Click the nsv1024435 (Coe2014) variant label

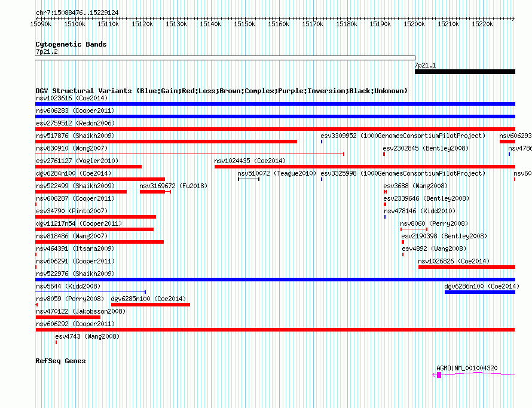pyautogui.click(x=250, y=161)
